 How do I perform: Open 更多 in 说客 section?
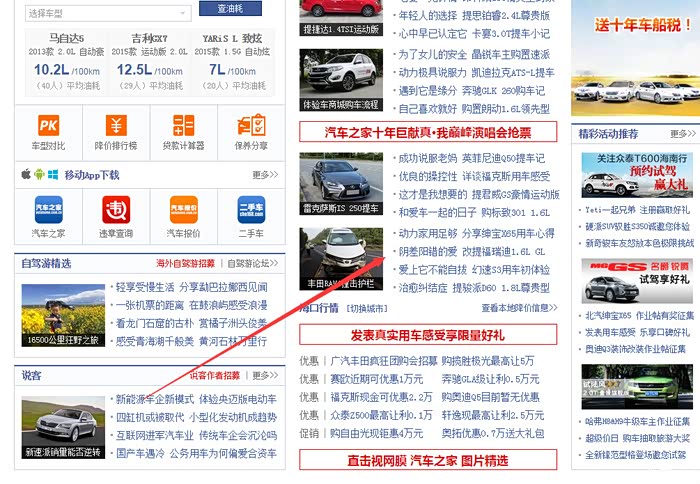pyautogui.click(x=265, y=376)
